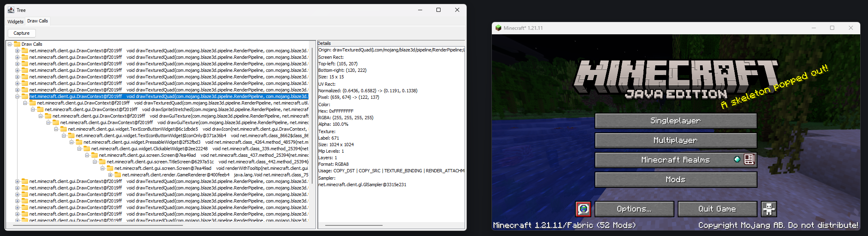The width and height of the screenshot is (868, 236).
Task: Open Minecraft Realms from title screen
Action: (676, 160)
